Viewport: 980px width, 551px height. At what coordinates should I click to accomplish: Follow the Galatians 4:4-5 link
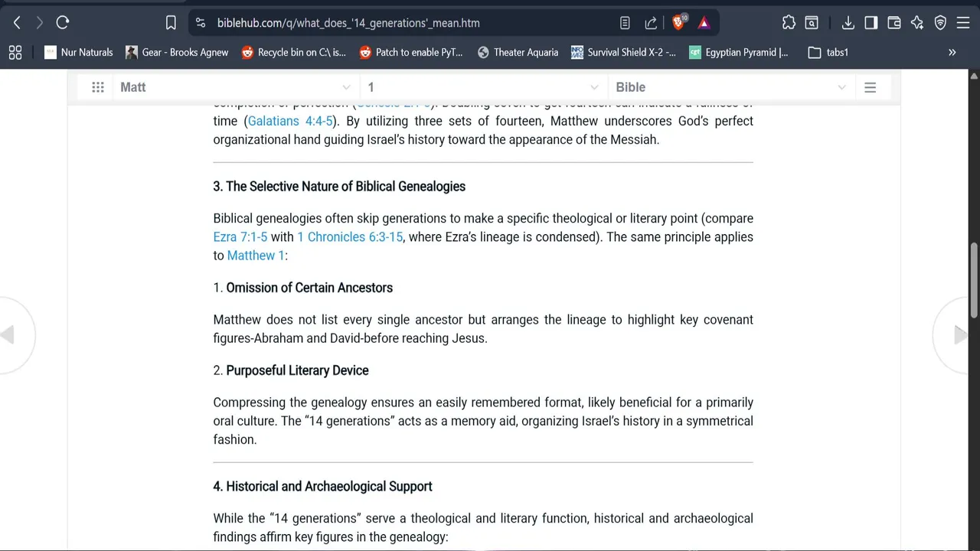[x=290, y=121]
